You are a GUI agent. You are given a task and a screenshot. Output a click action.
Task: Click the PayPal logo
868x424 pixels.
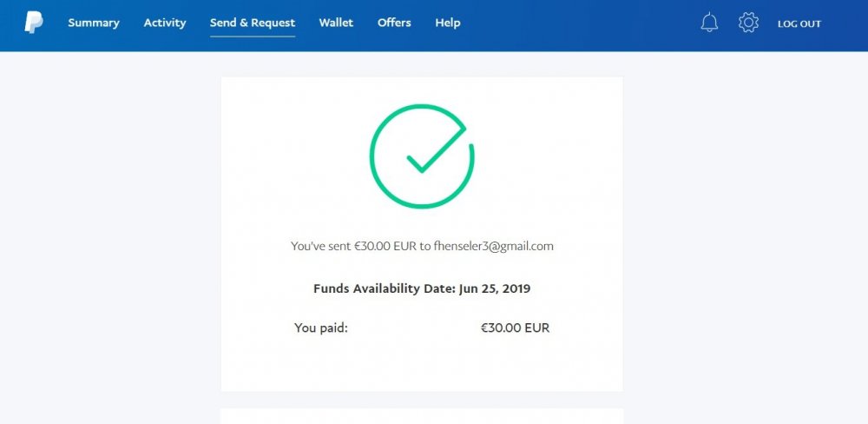[34, 23]
